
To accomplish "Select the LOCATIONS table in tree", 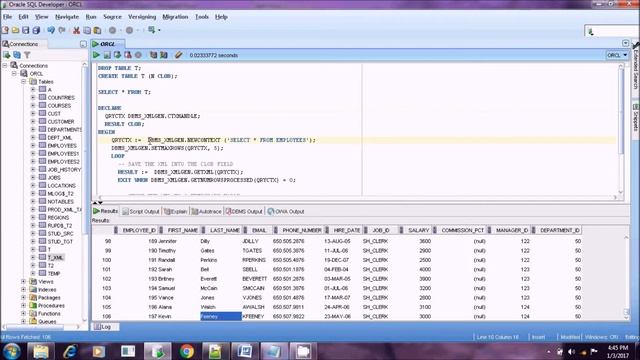I will click(62, 185).
